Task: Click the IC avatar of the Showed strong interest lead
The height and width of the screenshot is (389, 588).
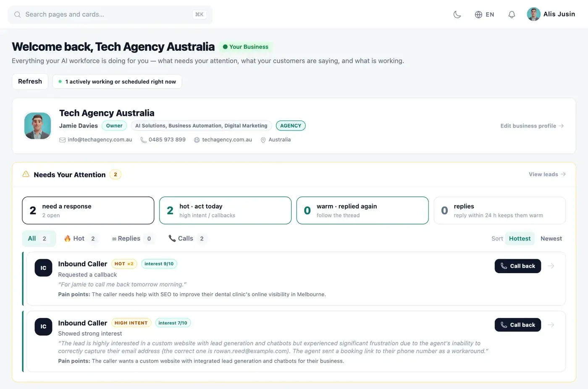Action: click(x=43, y=326)
